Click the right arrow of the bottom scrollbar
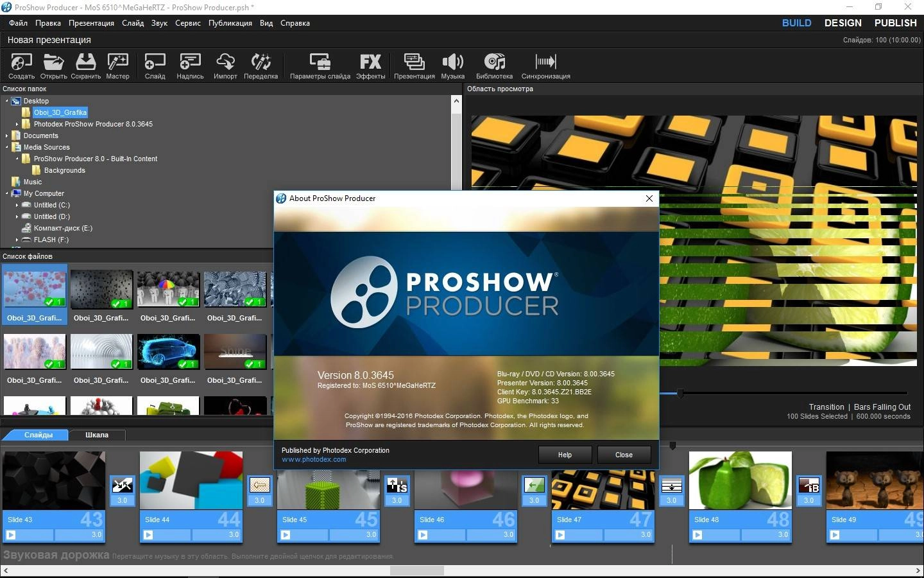 [x=918, y=570]
